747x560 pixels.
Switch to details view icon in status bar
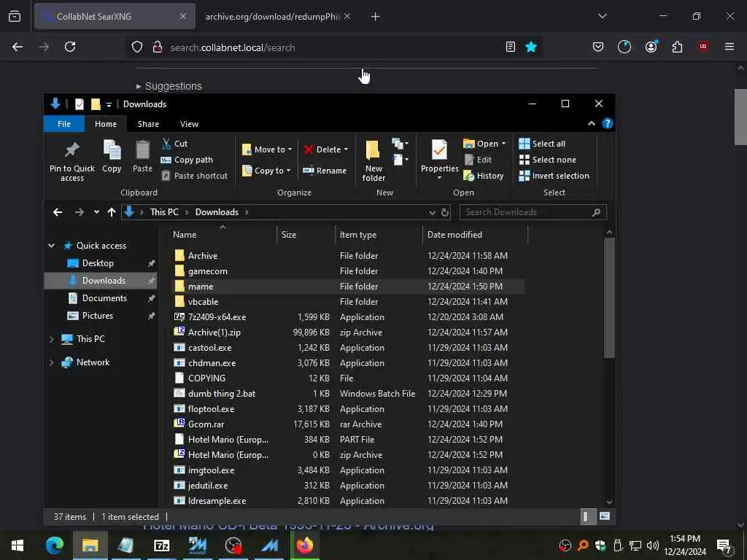tap(589, 517)
